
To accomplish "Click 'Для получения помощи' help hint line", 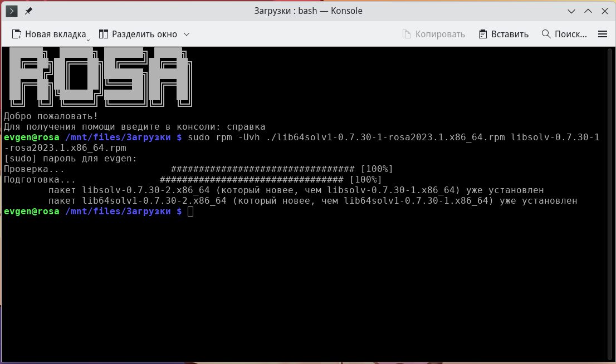I will pyautogui.click(x=134, y=127).
